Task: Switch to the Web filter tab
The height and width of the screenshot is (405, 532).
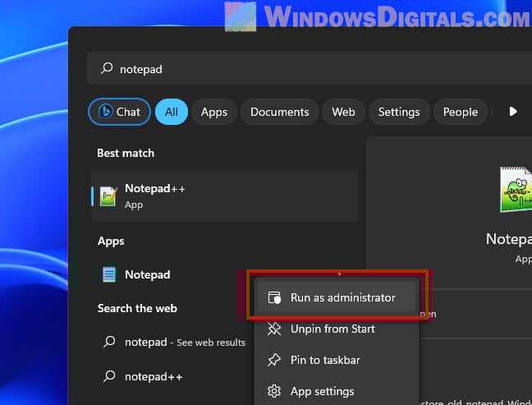Action: (343, 112)
